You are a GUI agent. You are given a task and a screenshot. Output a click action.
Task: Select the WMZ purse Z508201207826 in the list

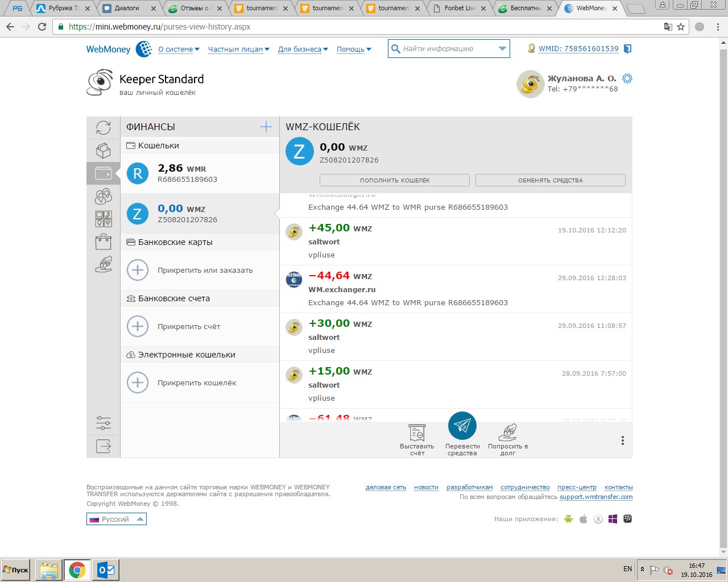point(200,214)
